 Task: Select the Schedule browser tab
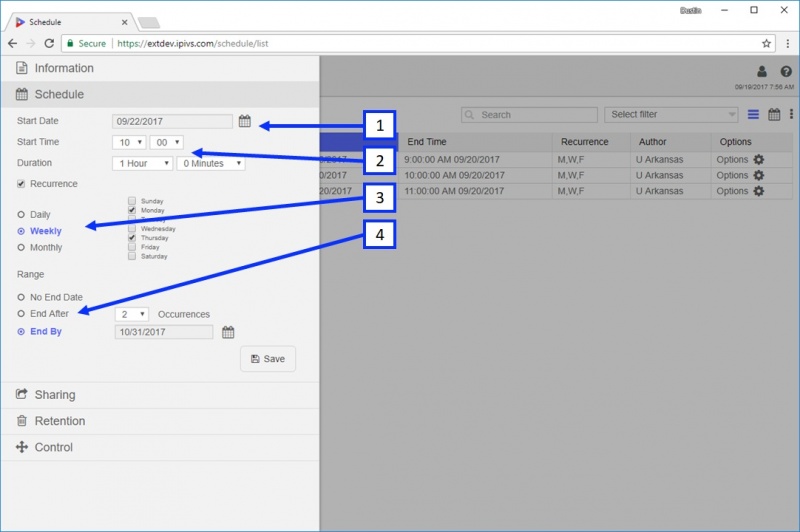pos(69,22)
